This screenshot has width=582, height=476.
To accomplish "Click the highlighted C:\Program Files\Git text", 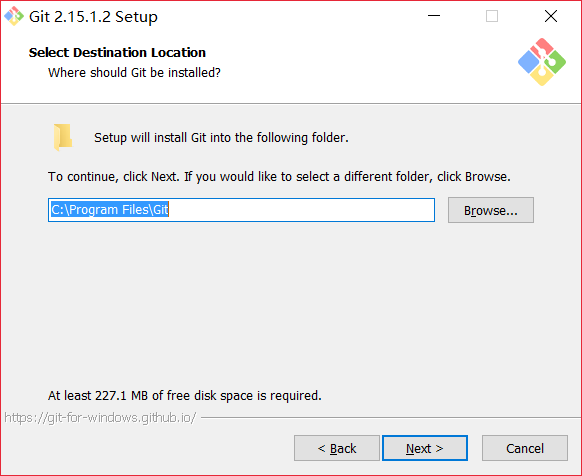I will [x=110, y=210].
